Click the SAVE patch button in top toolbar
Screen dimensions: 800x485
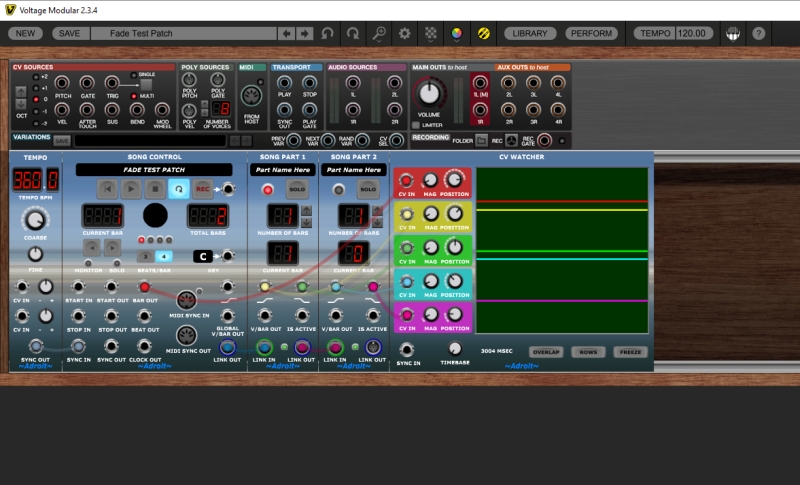coord(69,34)
